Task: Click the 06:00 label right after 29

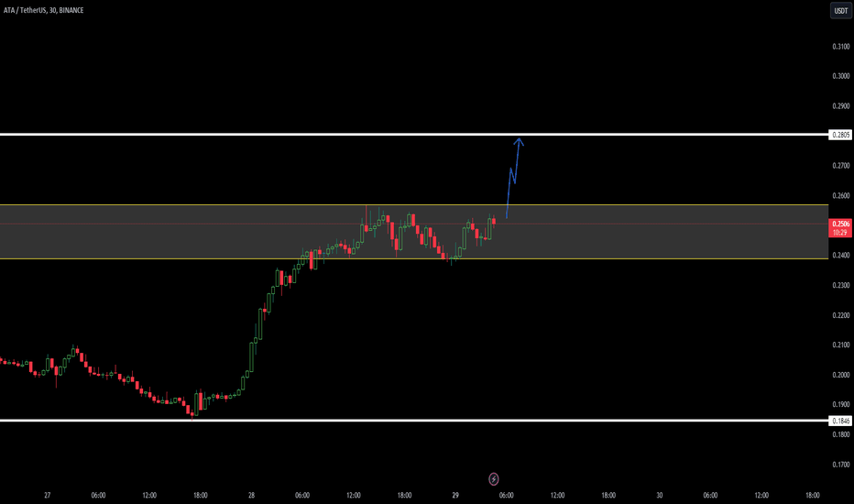Action: 506,495
